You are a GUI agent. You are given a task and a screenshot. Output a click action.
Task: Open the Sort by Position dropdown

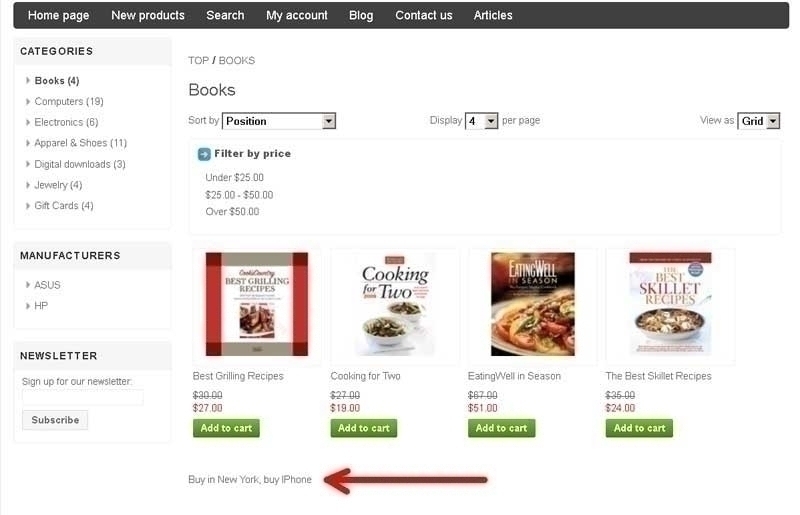pyautogui.click(x=279, y=121)
